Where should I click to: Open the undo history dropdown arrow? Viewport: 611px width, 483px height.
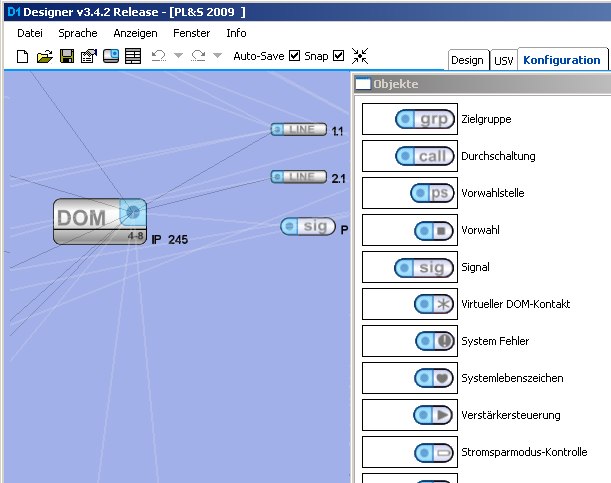pyautogui.click(x=178, y=56)
